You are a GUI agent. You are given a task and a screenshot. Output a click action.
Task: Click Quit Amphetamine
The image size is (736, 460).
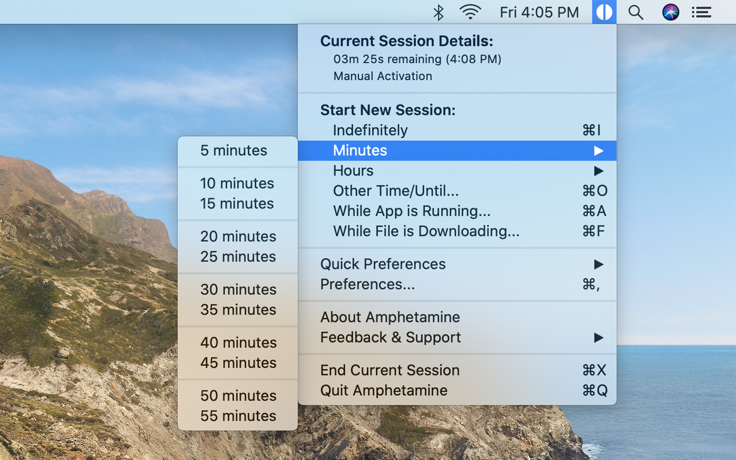[x=457, y=391]
